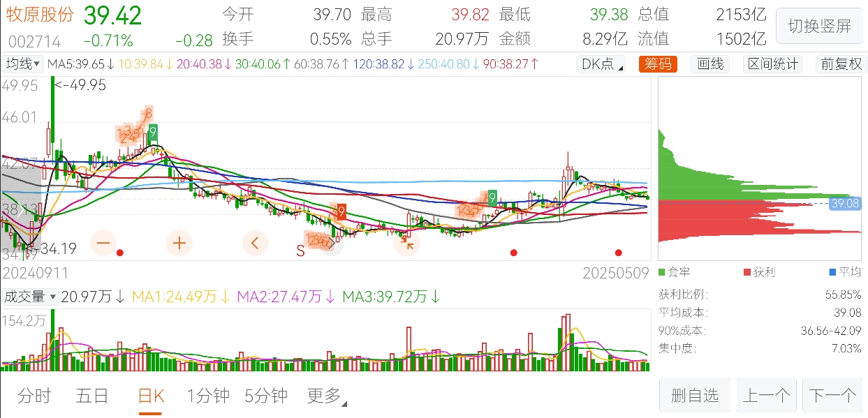The image size is (868, 418).
Task: Switch to the 五日 tab
Action: (x=92, y=396)
